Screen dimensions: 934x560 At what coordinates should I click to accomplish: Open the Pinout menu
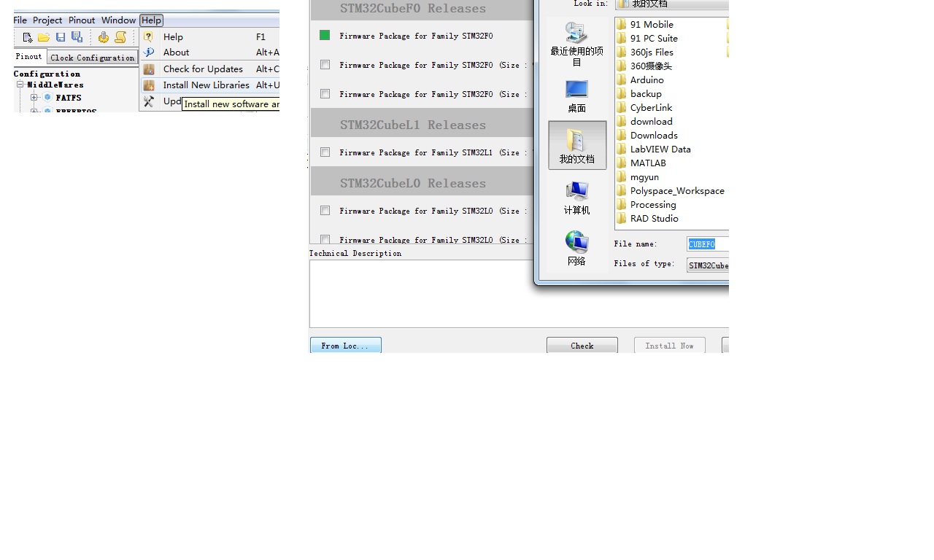click(82, 20)
